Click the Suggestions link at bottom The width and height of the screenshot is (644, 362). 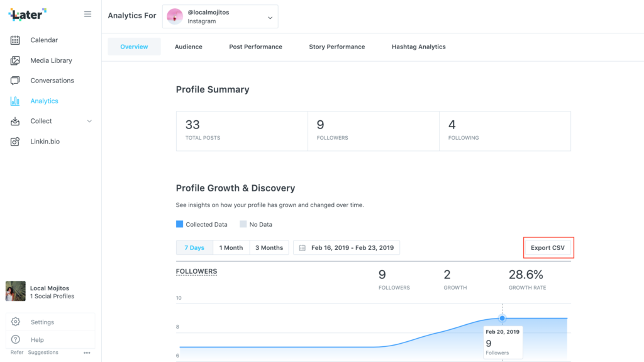pyautogui.click(x=43, y=353)
